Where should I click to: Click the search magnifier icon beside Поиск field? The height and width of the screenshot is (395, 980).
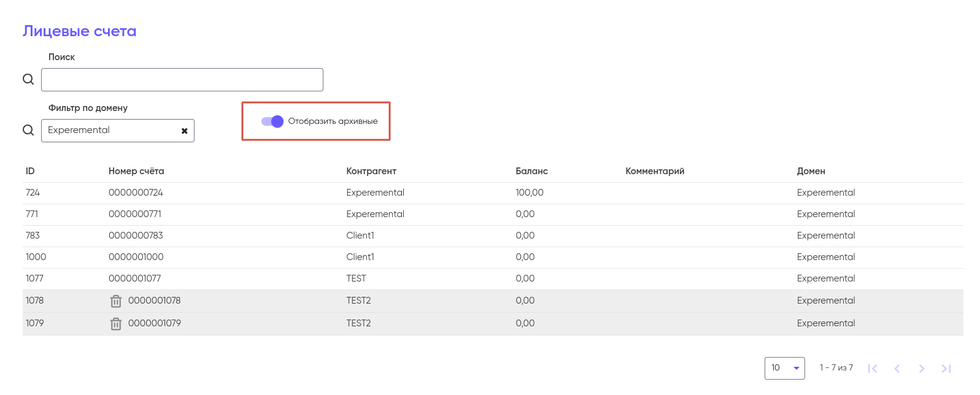click(28, 79)
